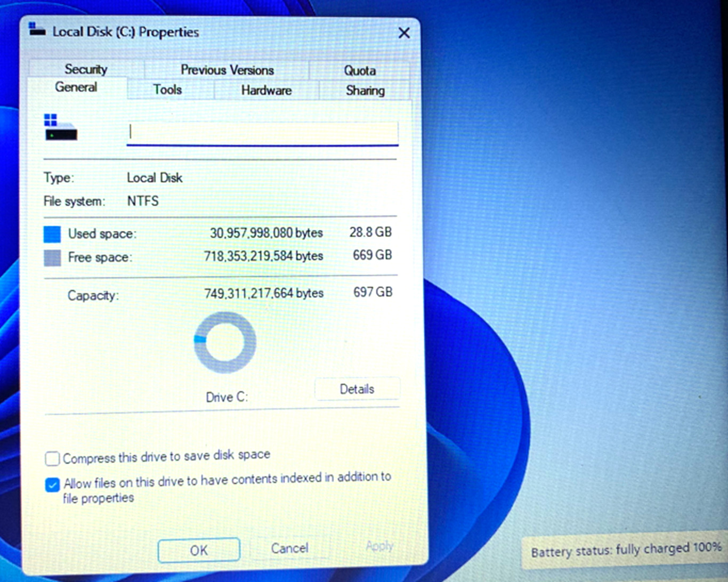This screenshot has height=582, width=728.
Task: Click the 'NTFS' file system value
Action: 143,201
